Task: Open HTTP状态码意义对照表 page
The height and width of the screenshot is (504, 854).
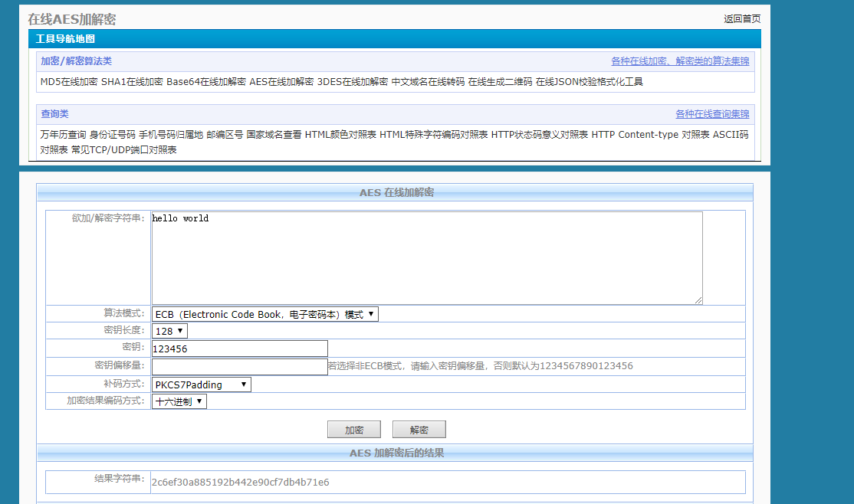Action: [539, 135]
